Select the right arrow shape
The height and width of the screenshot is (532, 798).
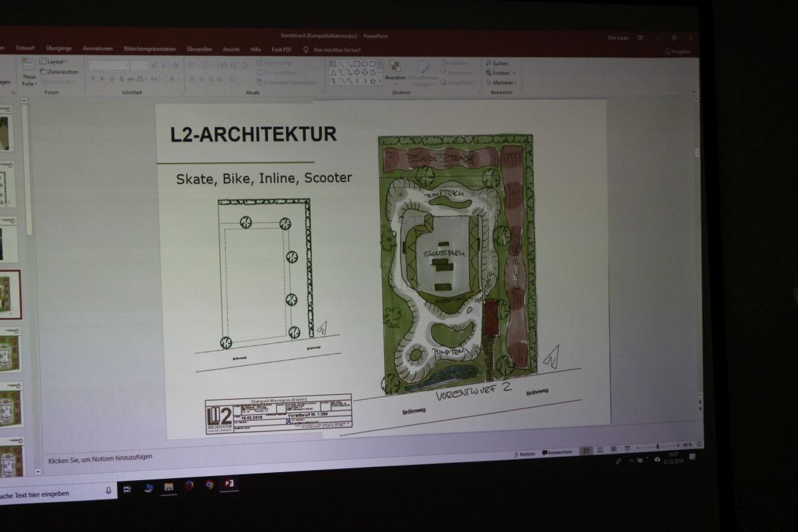tap(357, 72)
